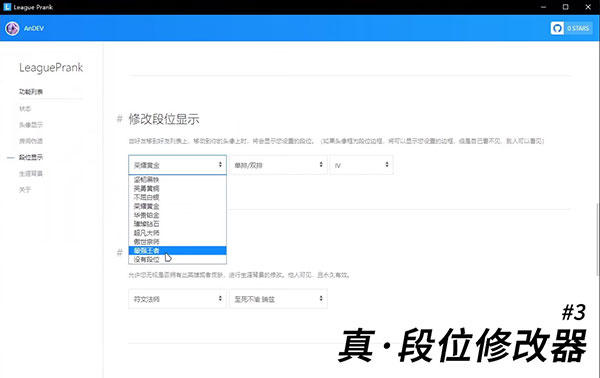Click the AnDEV author name
600x378 pixels.
point(34,28)
